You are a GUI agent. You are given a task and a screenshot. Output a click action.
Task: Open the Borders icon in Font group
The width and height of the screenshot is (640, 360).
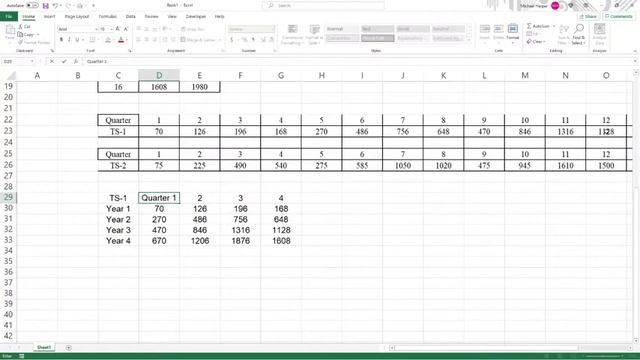[93, 40]
